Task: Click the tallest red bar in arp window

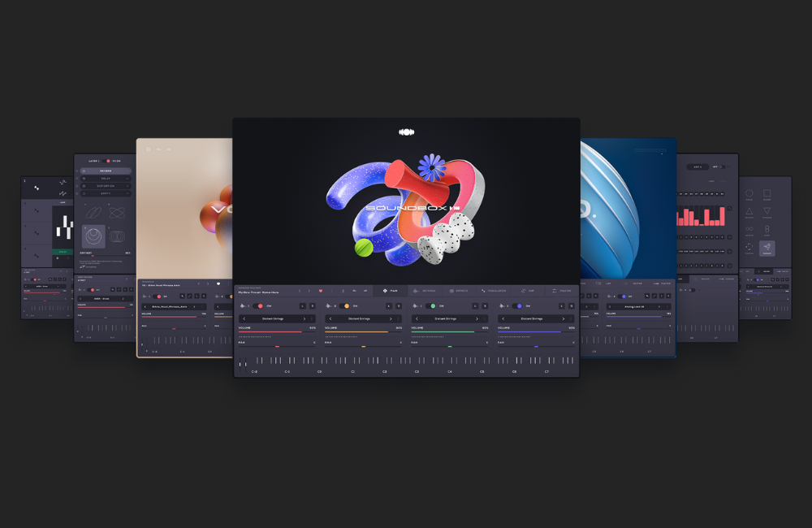Action: coord(722,216)
